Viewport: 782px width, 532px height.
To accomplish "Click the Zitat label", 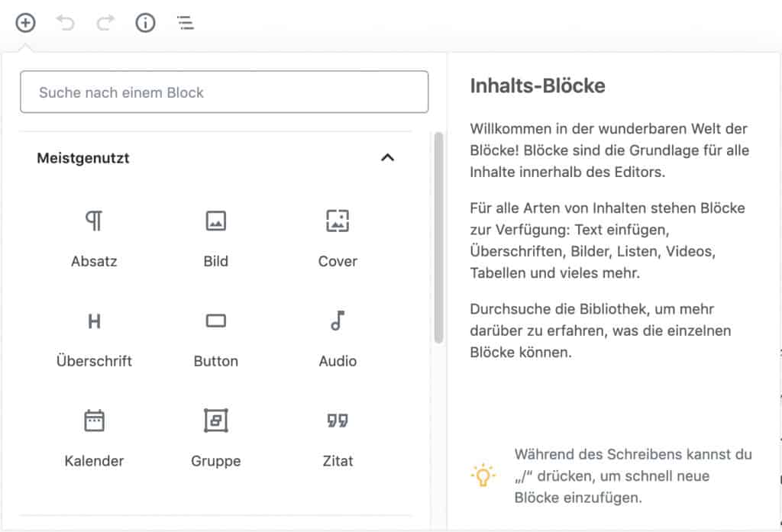I will [338, 461].
